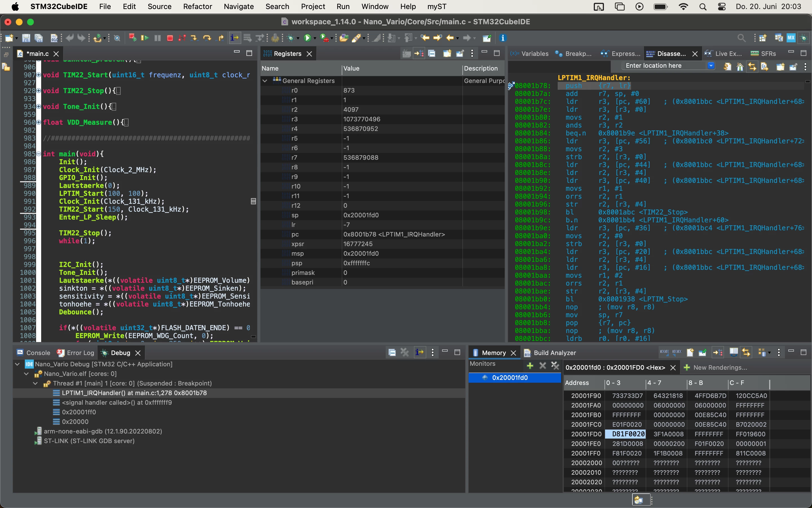Terminate debugging with red stop square
The height and width of the screenshot is (508, 812).
170,38
